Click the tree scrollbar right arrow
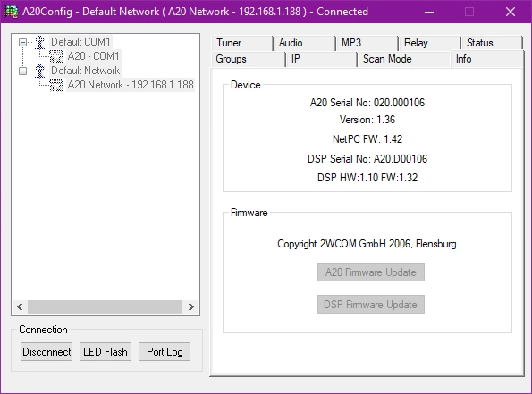Screen dimensions: 532x394 [x=191, y=306]
